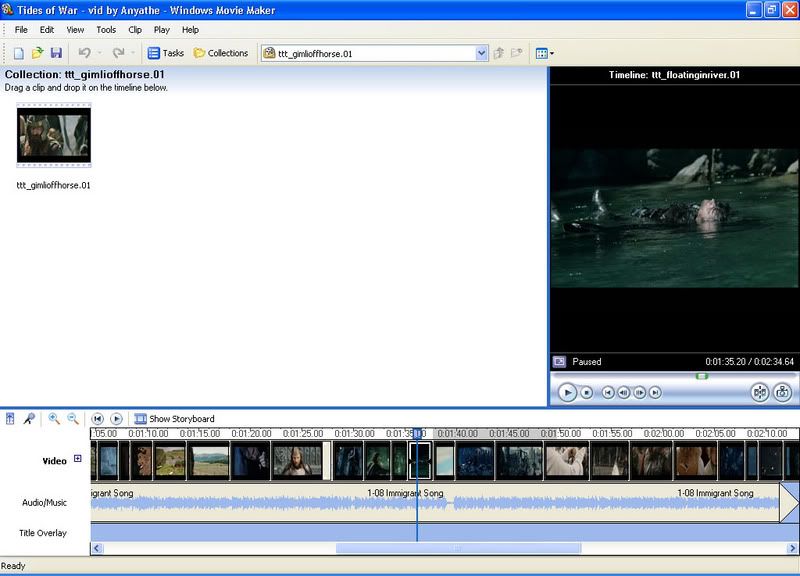The height and width of the screenshot is (576, 800).
Task: Click the 1-08 Immigrant Song audio clip
Action: pyautogui.click(x=435, y=503)
